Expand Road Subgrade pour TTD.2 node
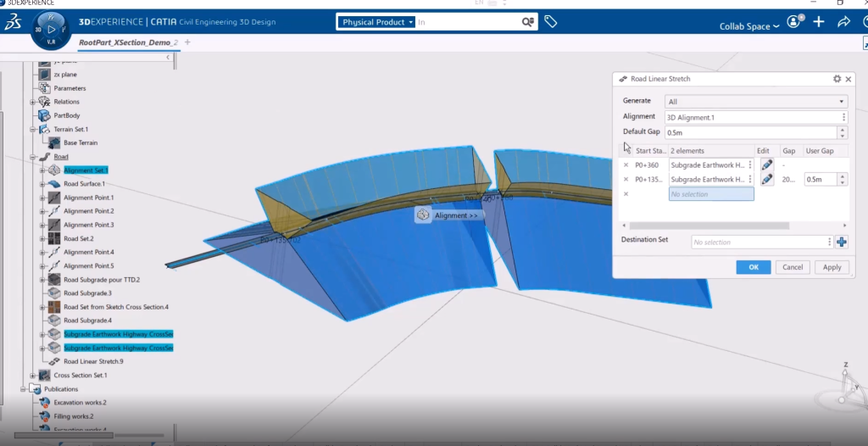Image resolution: width=868 pixels, height=446 pixels. point(42,280)
